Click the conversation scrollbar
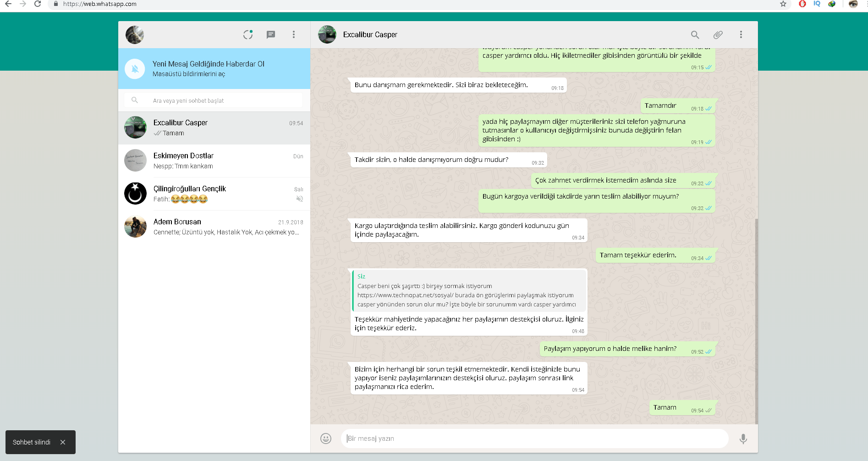Screen dimensions: 868x461 click(756, 321)
